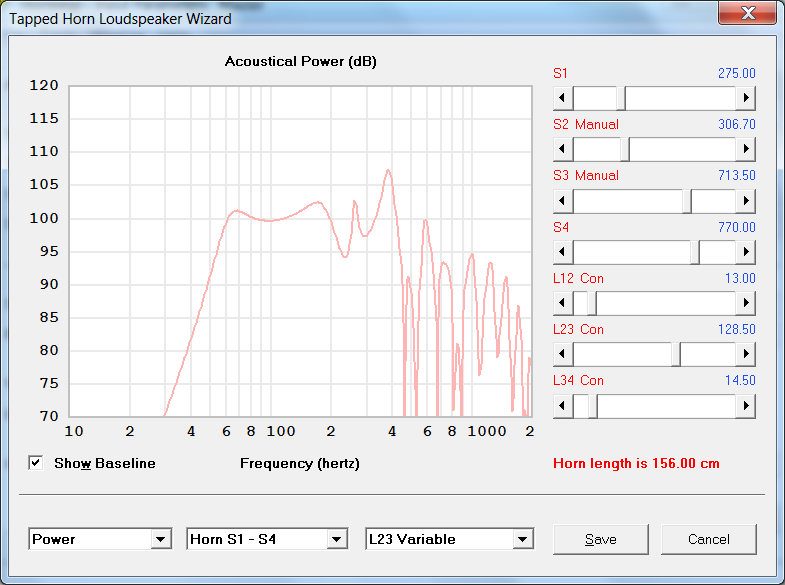The image size is (785, 585).
Task: Click the Horn length is 156.00 cm text
Action: pos(636,463)
